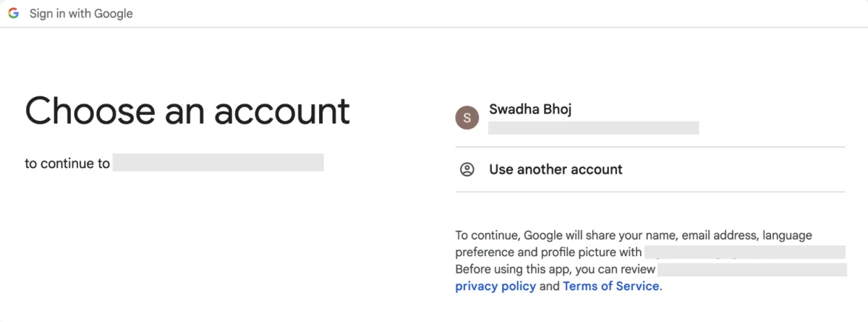The image size is (868, 322).
Task: Choose Use another account option
Action: point(556,169)
